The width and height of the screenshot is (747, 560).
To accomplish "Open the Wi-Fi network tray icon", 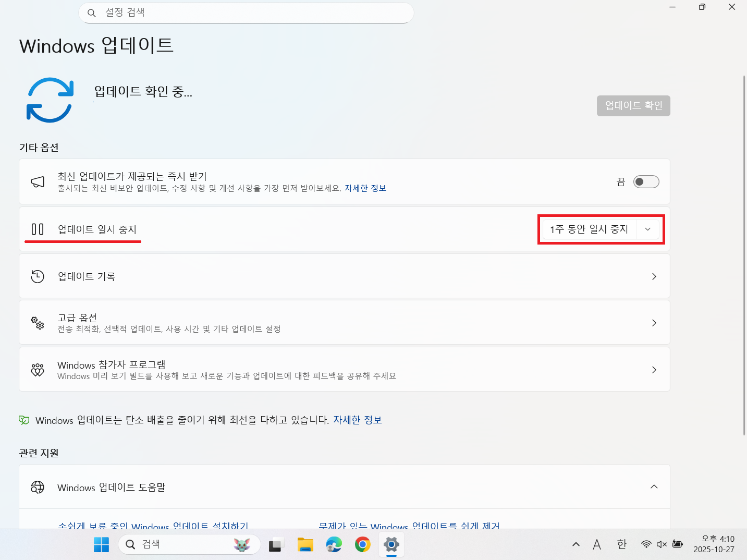I will [646, 544].
